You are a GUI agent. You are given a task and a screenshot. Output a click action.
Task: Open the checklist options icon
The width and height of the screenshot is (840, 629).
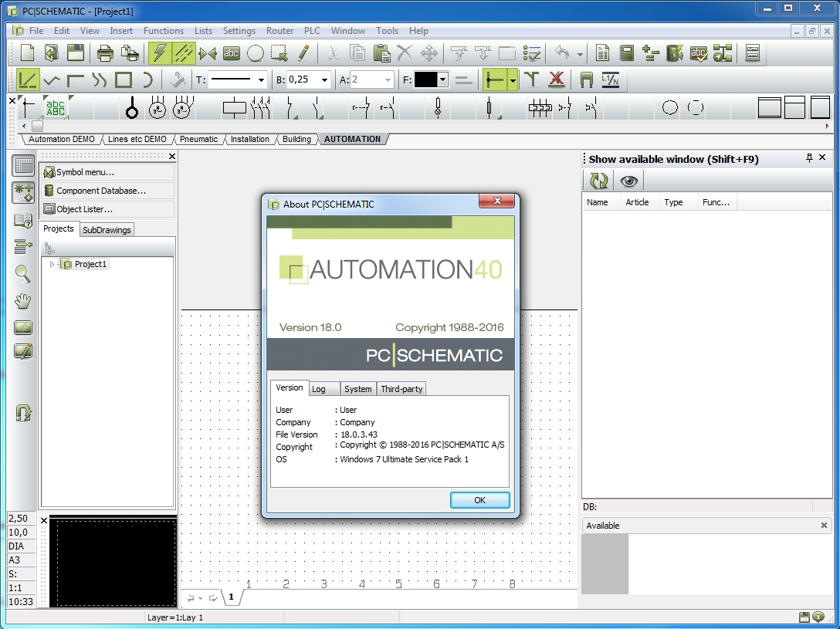[532, 53]
